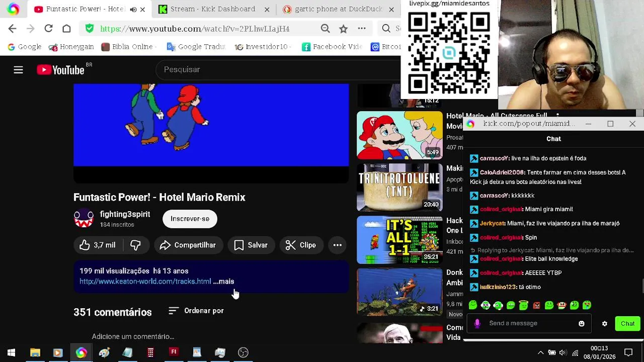
Task: Close the gartic phone tab
Action: (391, 9)
